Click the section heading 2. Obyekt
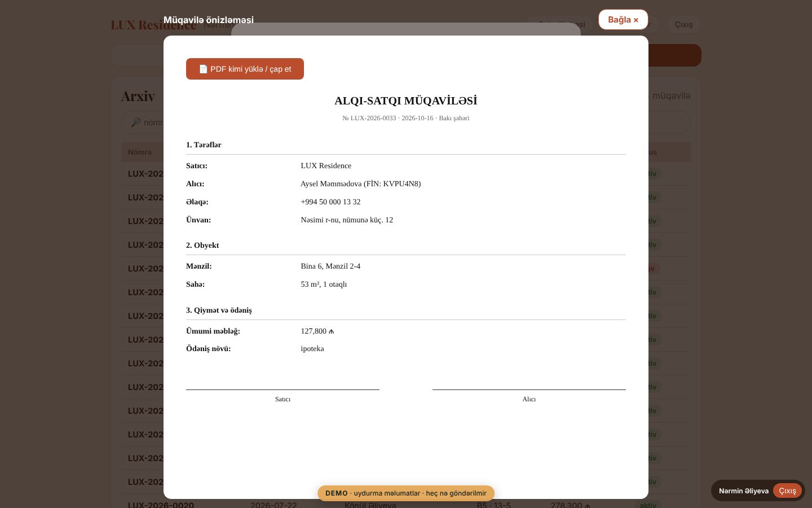812x508 pixels. 202,245
